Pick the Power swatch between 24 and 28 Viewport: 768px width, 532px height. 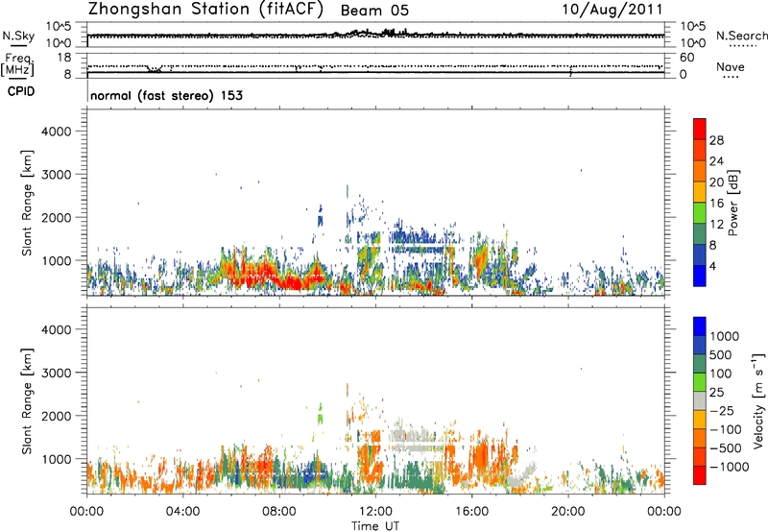(700, 150)
